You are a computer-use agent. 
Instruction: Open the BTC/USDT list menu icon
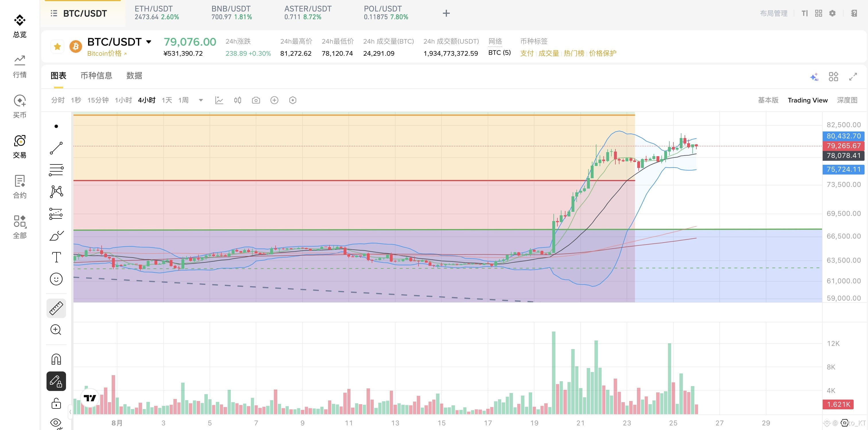[x=54, y=13]
